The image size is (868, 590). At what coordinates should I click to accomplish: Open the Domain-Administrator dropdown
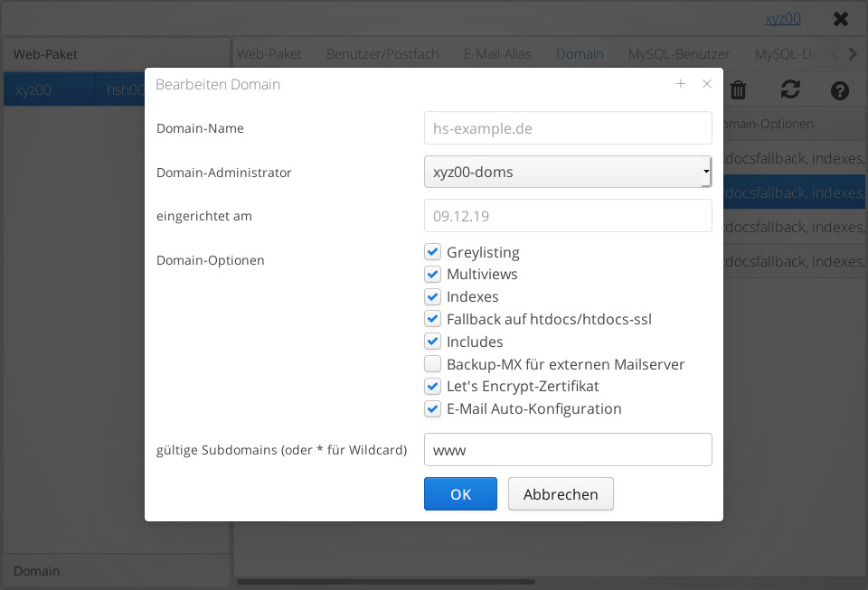(x=568, y=172)
